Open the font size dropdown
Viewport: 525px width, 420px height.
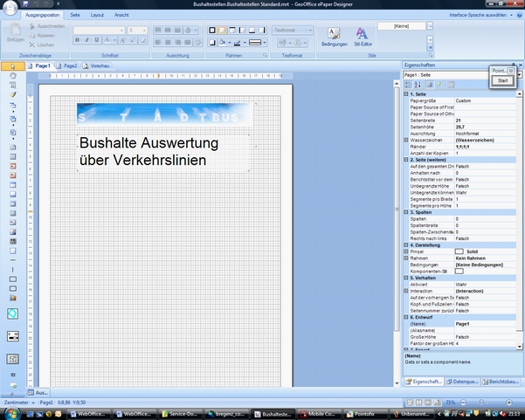tap(144, 31)
